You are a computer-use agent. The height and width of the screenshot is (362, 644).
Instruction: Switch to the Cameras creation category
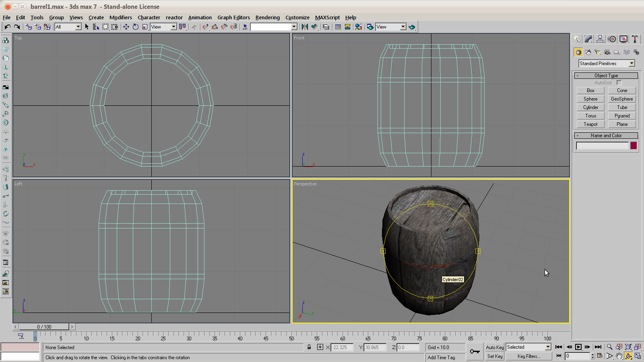(x=607, y=52)
